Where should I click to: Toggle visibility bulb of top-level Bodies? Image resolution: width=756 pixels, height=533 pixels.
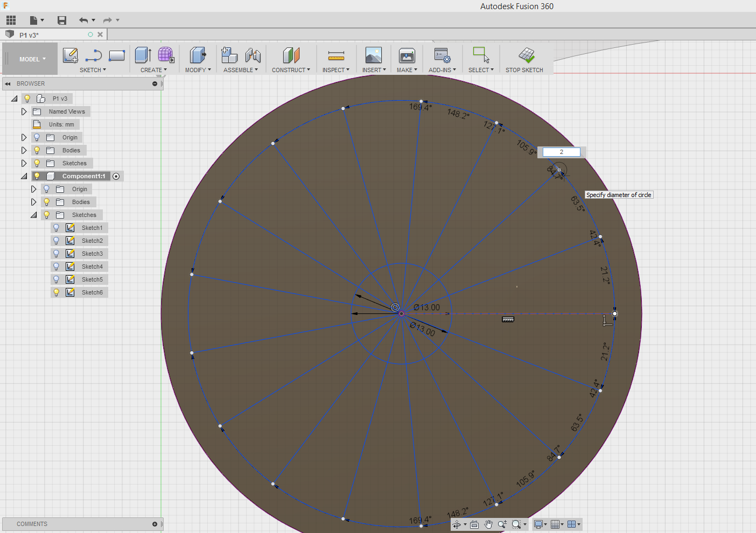[37, 150]
